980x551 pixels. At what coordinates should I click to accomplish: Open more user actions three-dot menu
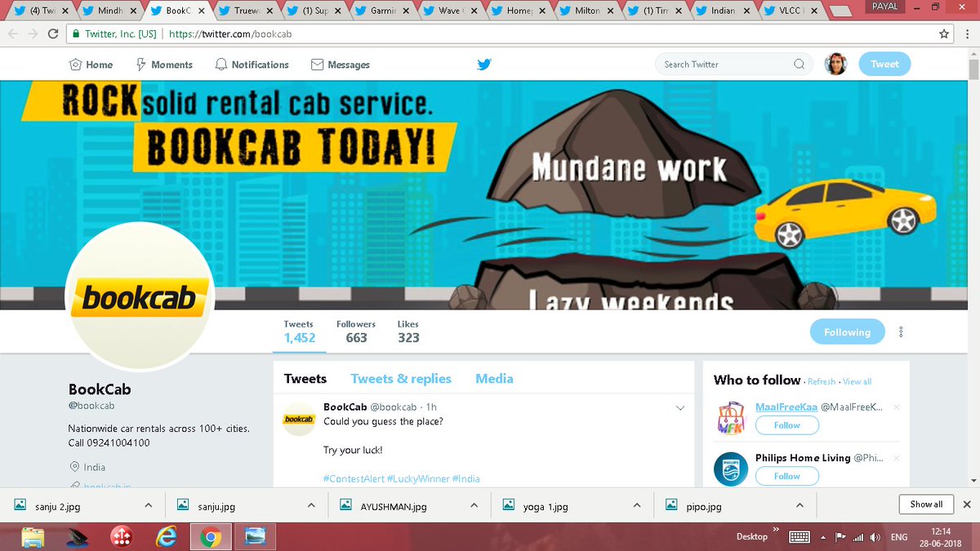pos(901,332)
